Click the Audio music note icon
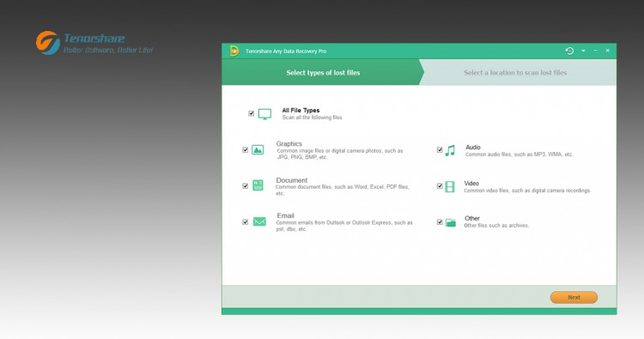The image size is (644, 339). coord(450,150)
